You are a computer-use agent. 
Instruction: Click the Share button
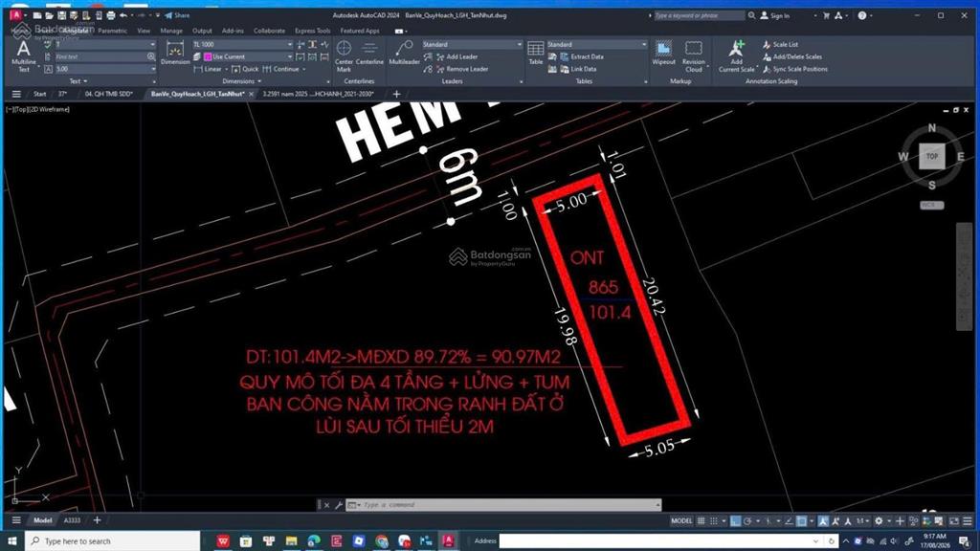[177, 15]
